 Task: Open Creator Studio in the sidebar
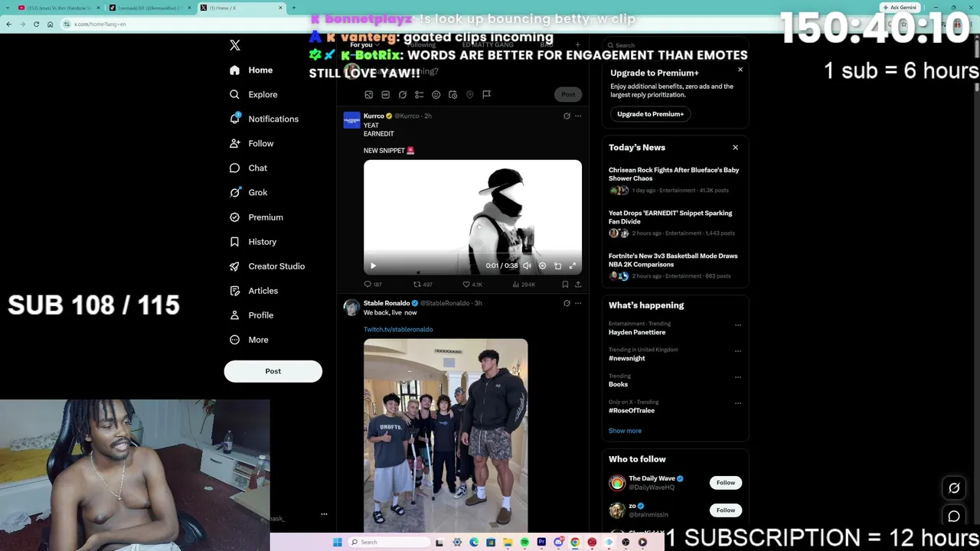click(267, 266)
